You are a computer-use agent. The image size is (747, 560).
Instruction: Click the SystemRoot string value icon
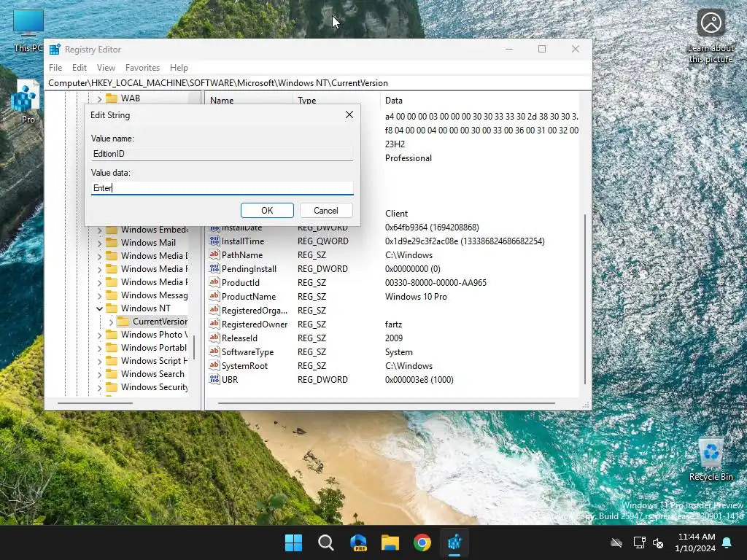coord(214,365)
